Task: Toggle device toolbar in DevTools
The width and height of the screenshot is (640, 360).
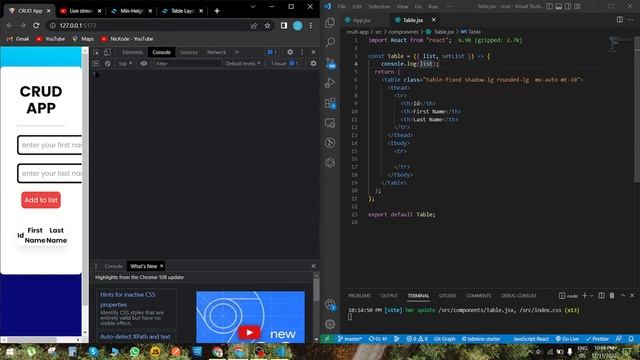Action: (x=107, y=52)
